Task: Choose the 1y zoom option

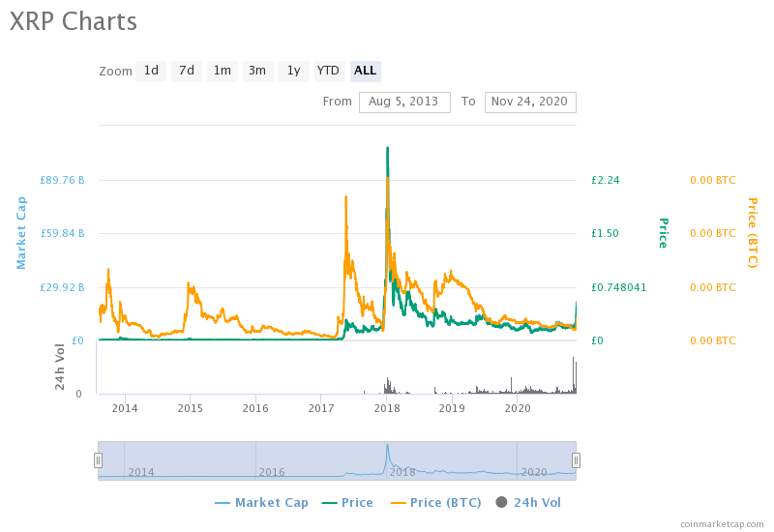Action: pyautogui.click(x=294, y=71)
